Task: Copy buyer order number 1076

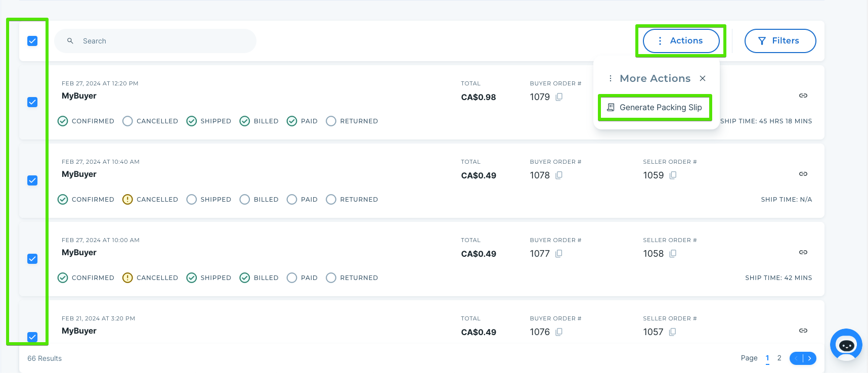Action: click(559, 332)
